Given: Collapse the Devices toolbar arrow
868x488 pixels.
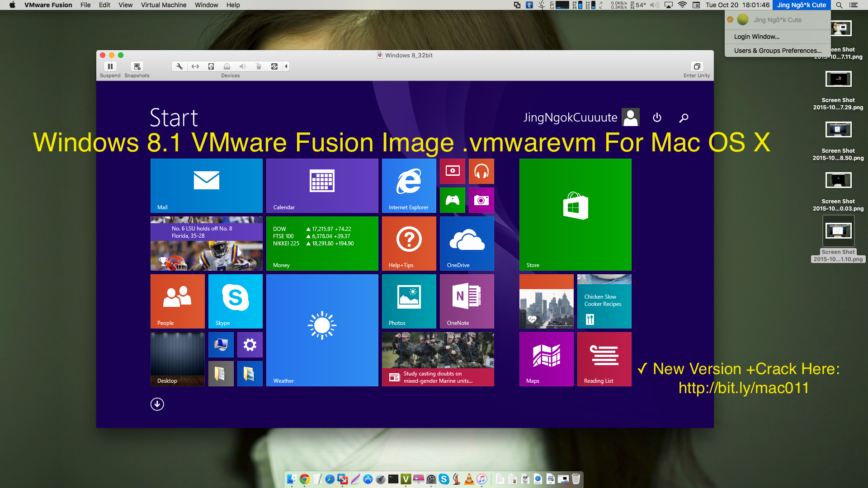Looking at the screenshot, I should [x=286, y=66].
